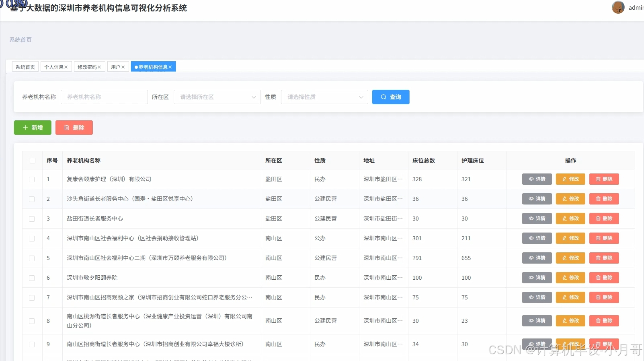The width and height of the screenshot is (644, 361).
Task: Click the blue 查询 search button
Action: (391, 97)
